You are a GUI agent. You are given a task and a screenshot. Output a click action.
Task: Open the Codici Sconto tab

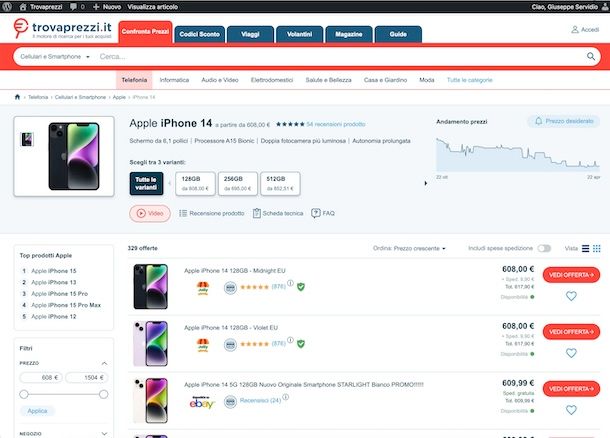pyautogui.click(x=200, y=34)
